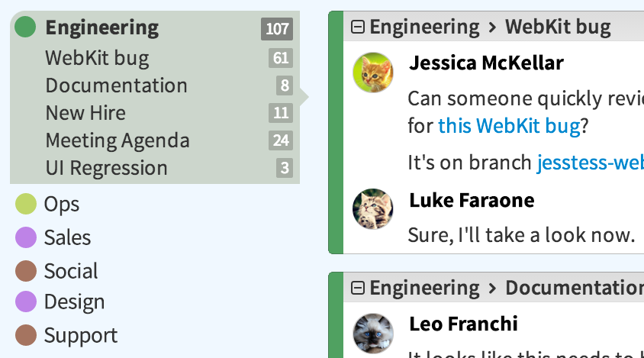This screenshot has height=358, width=644.
Task: Open the New Hire topic
Action: tap(85, 113)
